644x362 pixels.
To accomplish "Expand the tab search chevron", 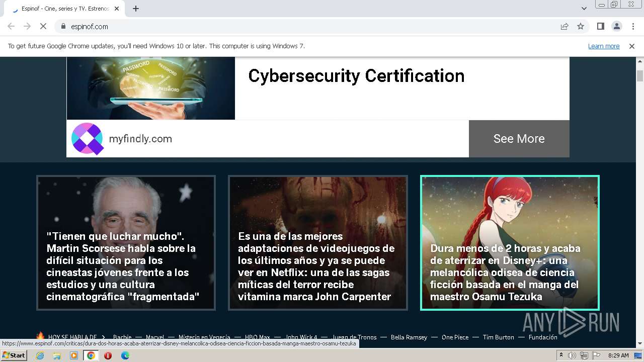I will click(x=584, y=9).
